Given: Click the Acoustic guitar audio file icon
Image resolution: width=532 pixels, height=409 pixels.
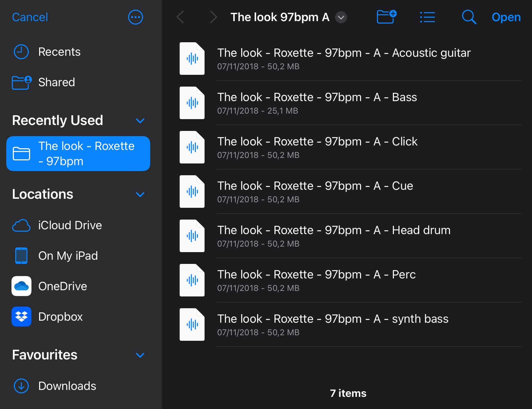Looking at the screenshot, I should click(x=192, y=59).
